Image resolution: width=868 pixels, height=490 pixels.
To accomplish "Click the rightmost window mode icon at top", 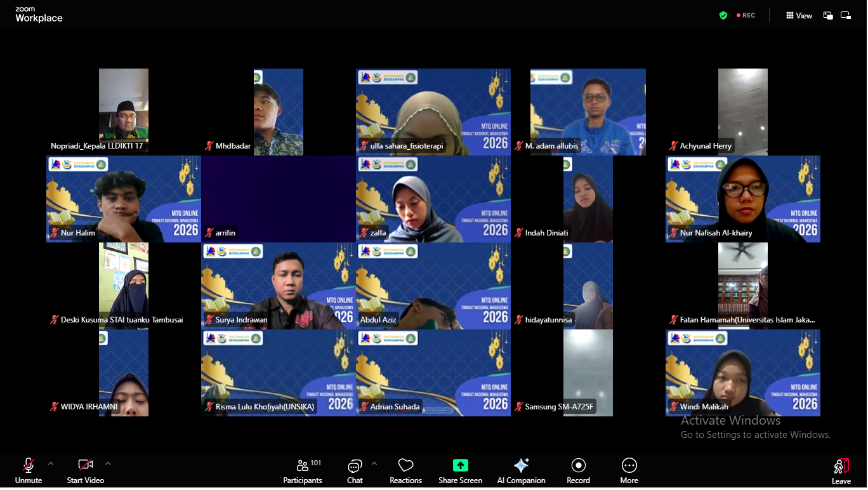I will [845, 15].
